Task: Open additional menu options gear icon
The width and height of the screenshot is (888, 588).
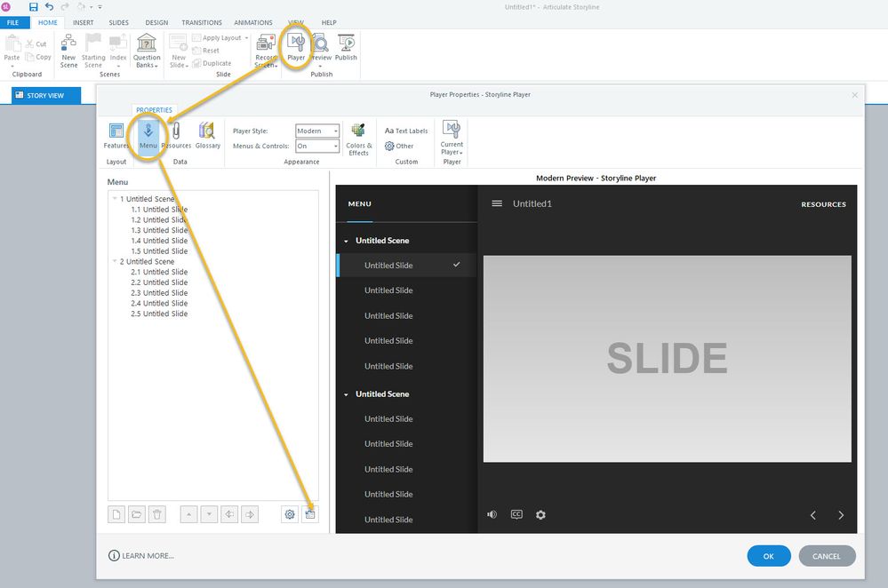Action: click(289, 514)
